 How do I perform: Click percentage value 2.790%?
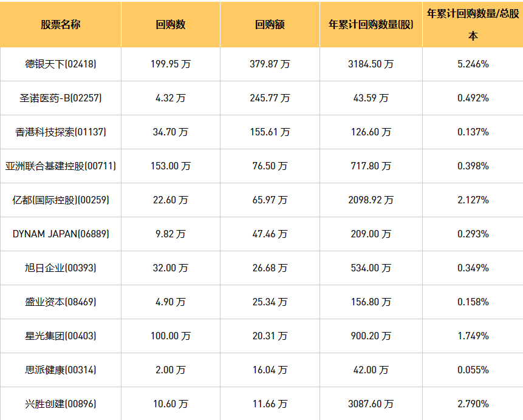point(473,404)
